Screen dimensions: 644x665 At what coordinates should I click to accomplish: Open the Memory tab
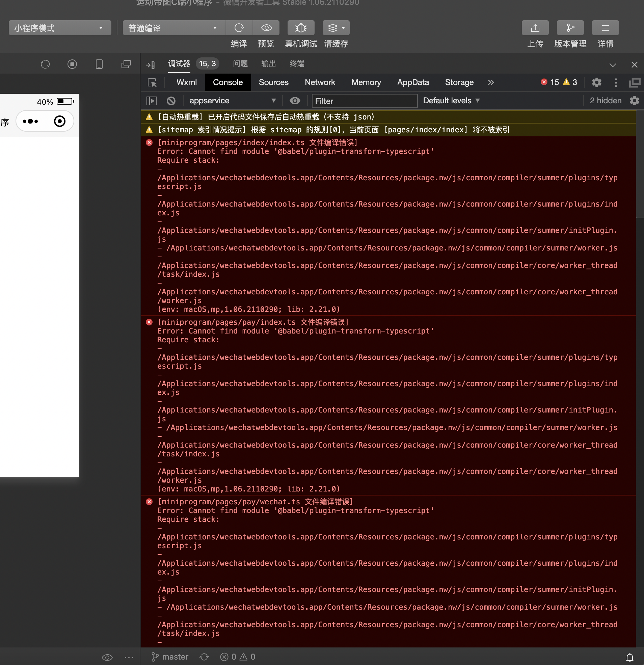(366, 82)
